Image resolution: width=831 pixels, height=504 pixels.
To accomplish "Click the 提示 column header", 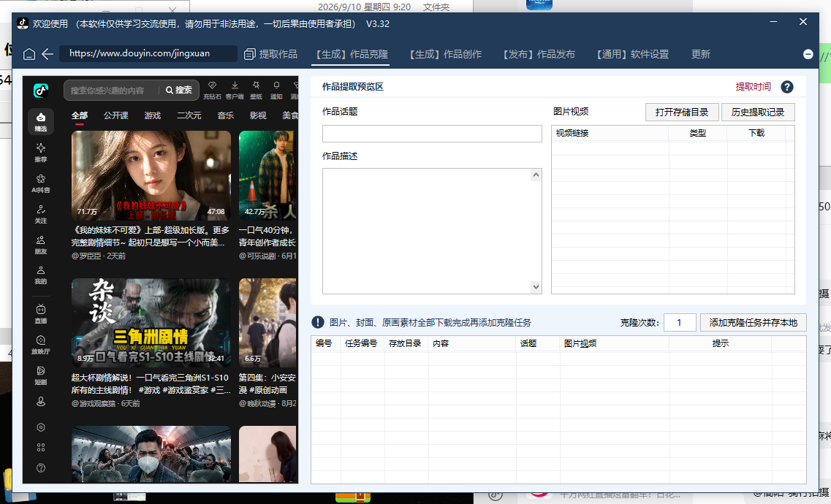I will (720, 343).
